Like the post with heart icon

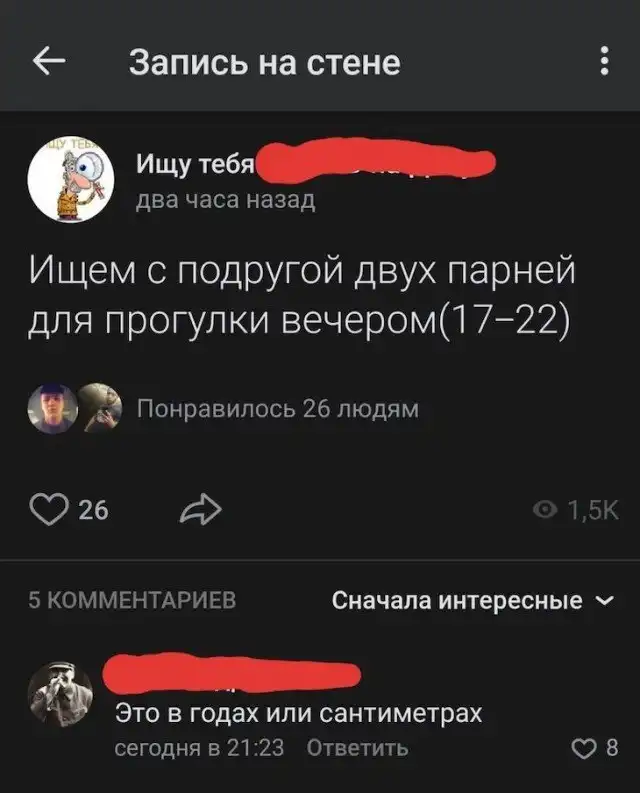[x=49, y=509]
